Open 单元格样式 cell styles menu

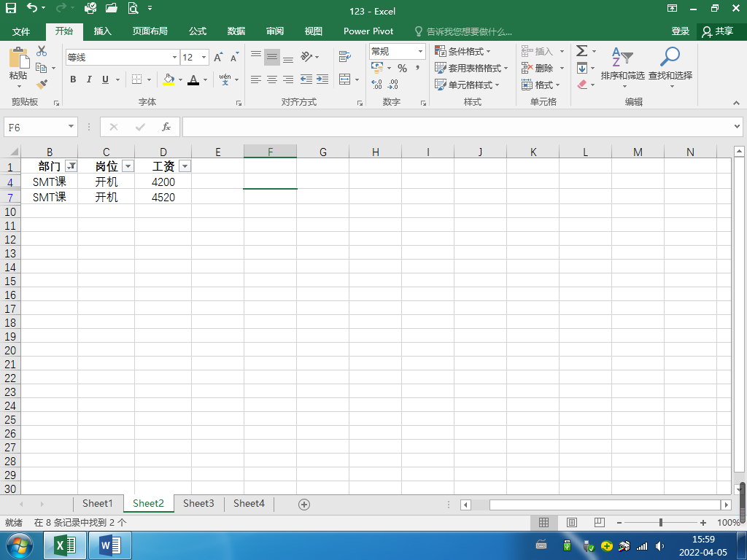point(468,85)
